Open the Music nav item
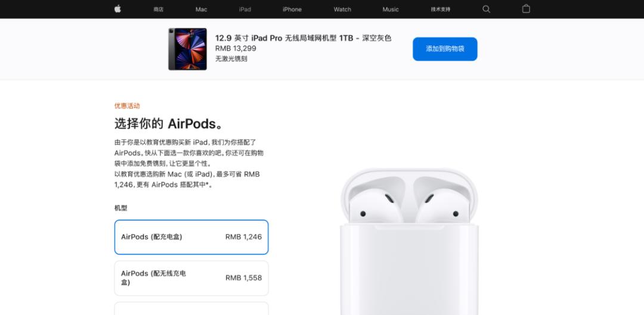This screenshot has height=315, width=644. 391,9
